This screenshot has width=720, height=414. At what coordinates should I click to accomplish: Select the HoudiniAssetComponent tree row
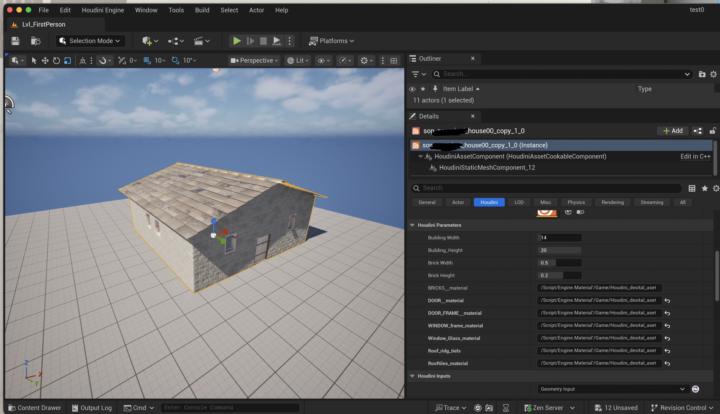tap(562, 157)
